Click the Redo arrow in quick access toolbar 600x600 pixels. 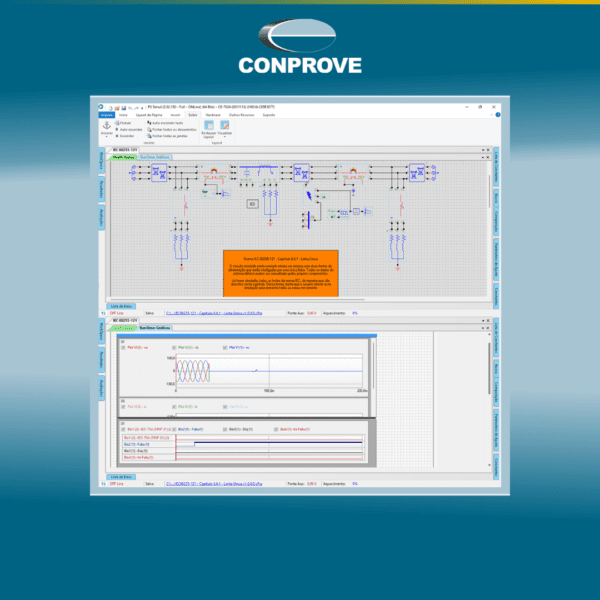[x=136, y=108]
